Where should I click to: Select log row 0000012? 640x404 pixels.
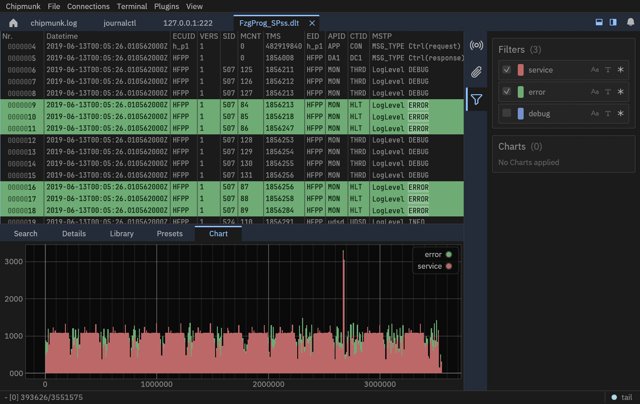[232, 140]
